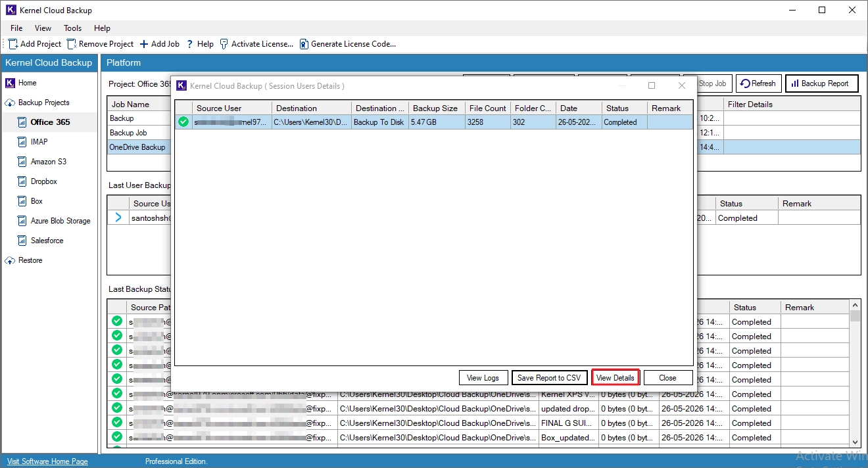The width and height of the screenshot is (868, 468).
Task: Select the IMAP project
Action: (39, 142)
